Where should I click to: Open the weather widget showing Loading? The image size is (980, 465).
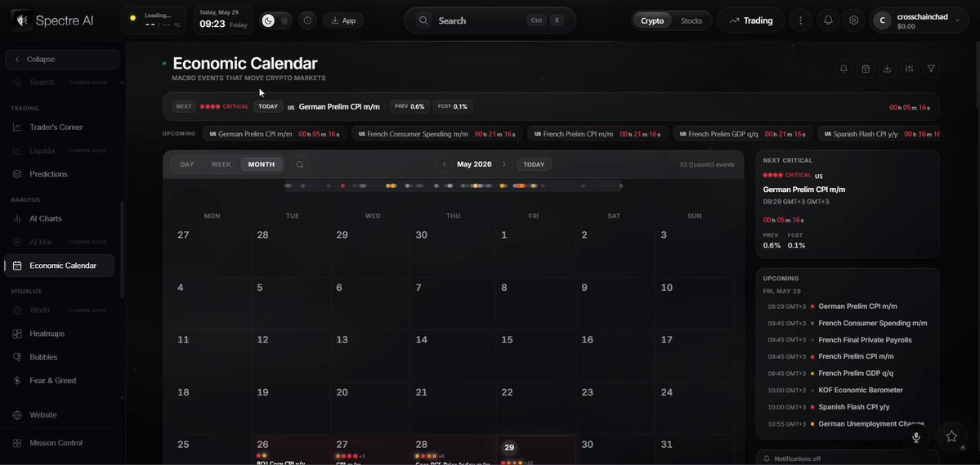click(x=154, y=20)
